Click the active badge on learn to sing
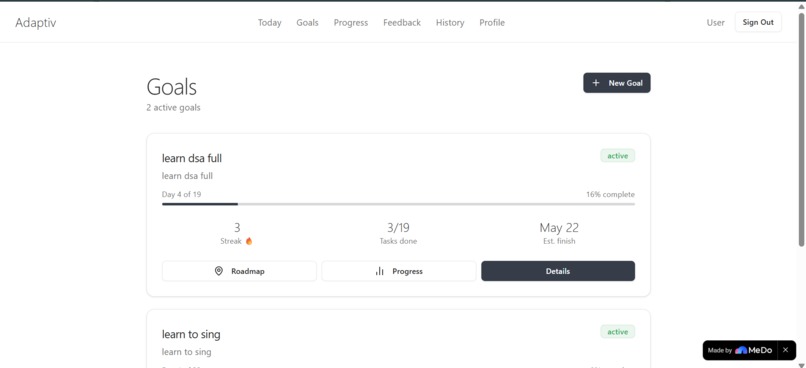 (x=617, y=332)
